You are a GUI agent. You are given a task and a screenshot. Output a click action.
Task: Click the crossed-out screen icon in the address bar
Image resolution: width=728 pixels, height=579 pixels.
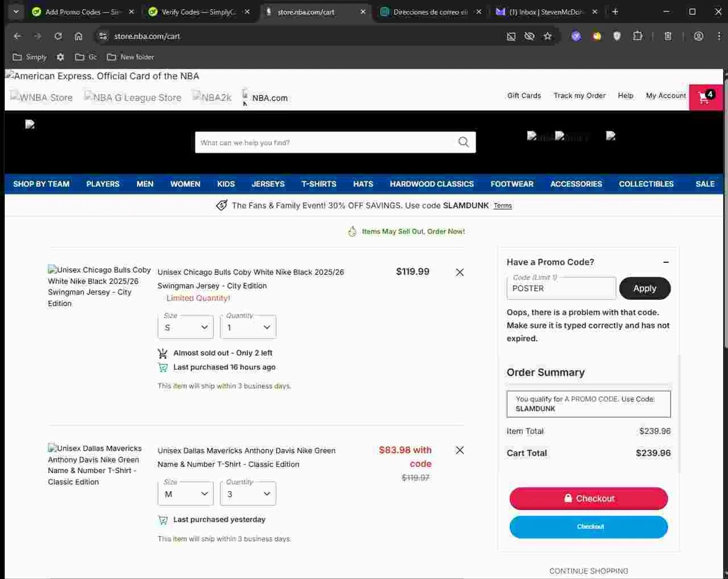(511, 36)
